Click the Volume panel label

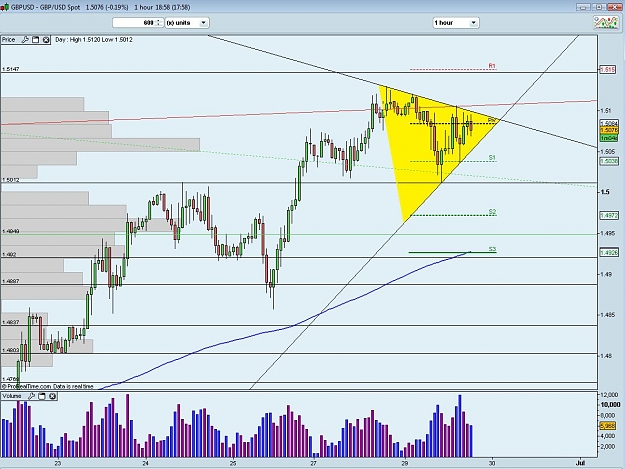click(12, 396)
